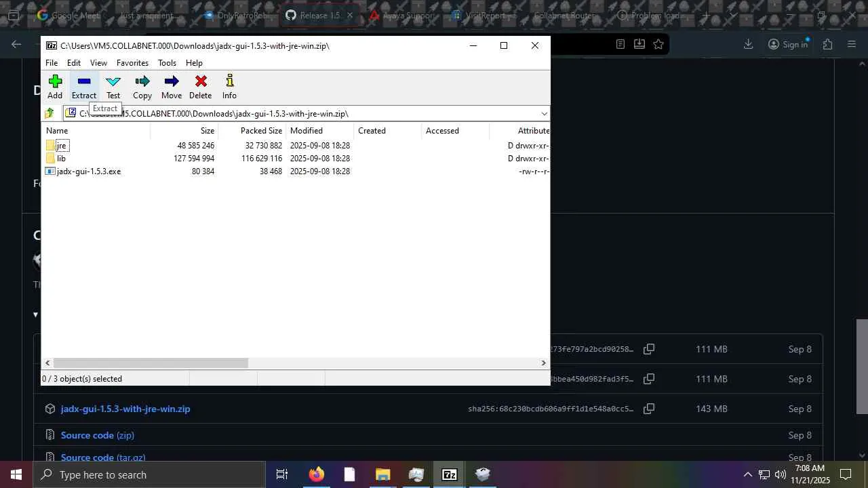Open the Tools menu in 7-Zip
This screenshot has height=488, width=868.
click(167, 63)
